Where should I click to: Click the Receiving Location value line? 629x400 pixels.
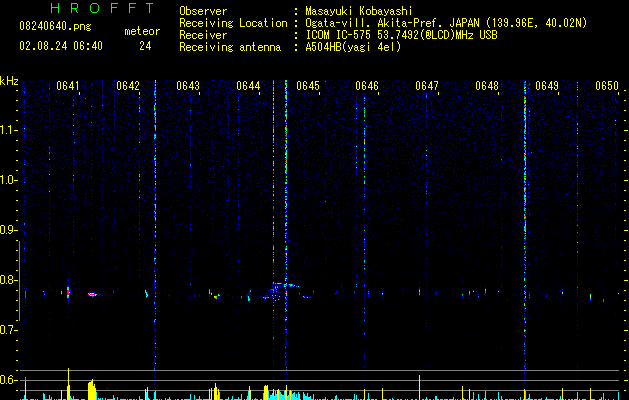446,23
